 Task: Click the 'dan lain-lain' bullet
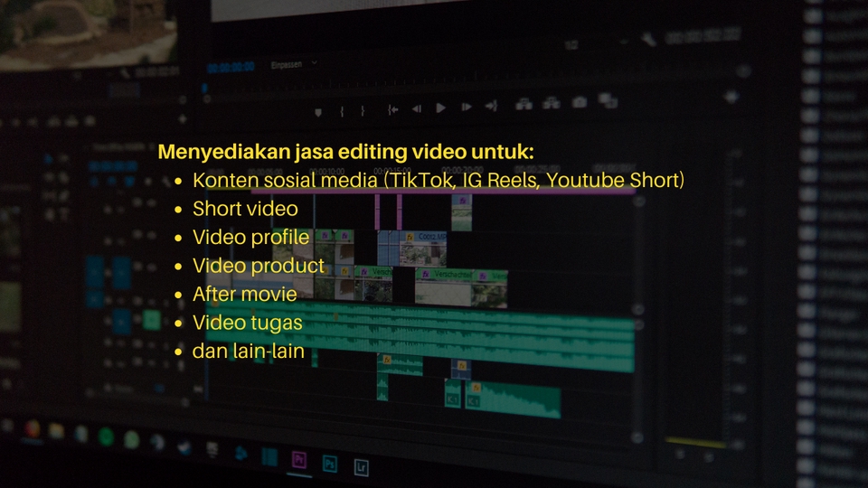tap(248, 352)
